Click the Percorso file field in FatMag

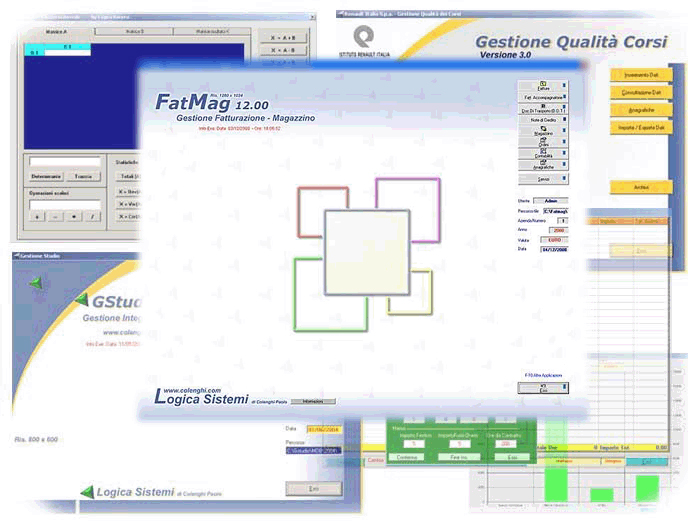pyautogui.click(x=555, y=211)
